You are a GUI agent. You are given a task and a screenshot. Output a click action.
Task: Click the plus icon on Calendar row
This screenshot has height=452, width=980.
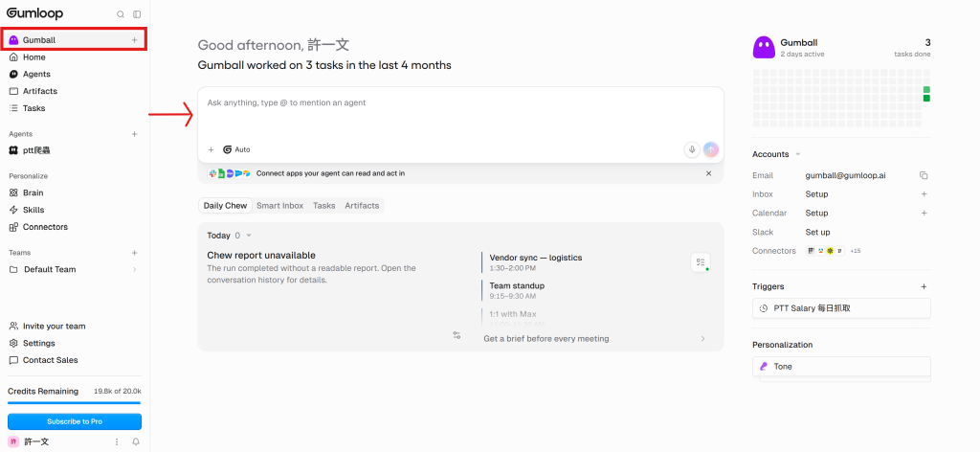[x=924, y=214]
